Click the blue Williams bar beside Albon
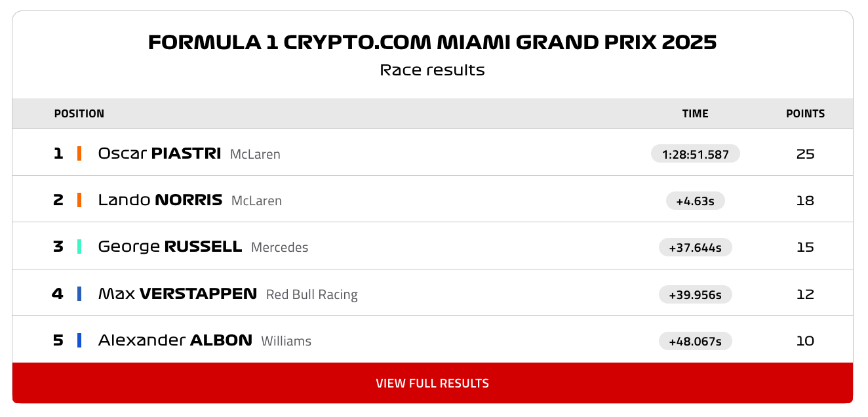The image size is (868, 417). 79,340
